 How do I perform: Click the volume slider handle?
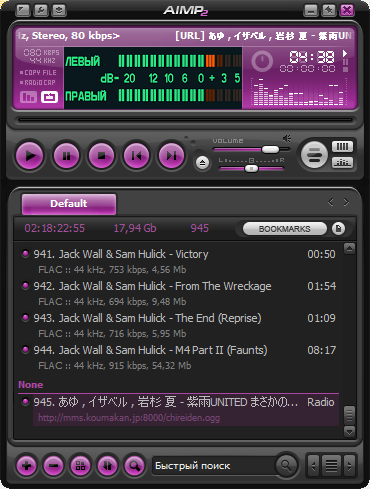tap(270, 149)
